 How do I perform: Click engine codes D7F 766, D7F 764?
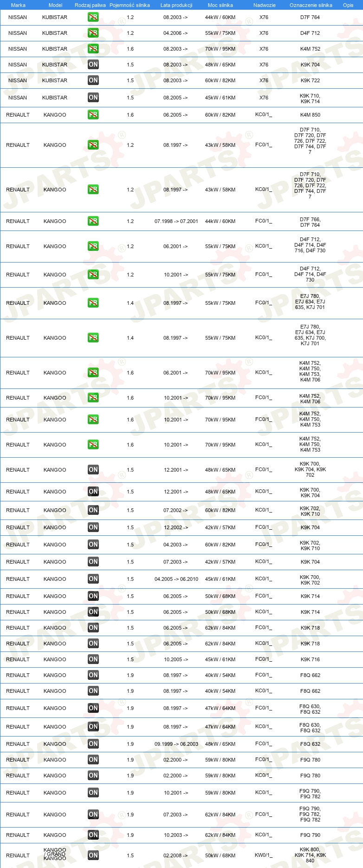click(310, 222)
